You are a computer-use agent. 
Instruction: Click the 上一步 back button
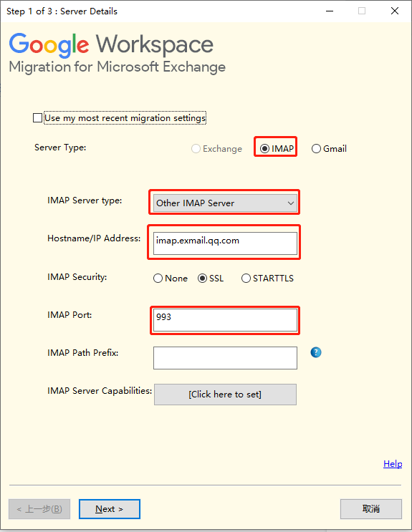point(39,509)
